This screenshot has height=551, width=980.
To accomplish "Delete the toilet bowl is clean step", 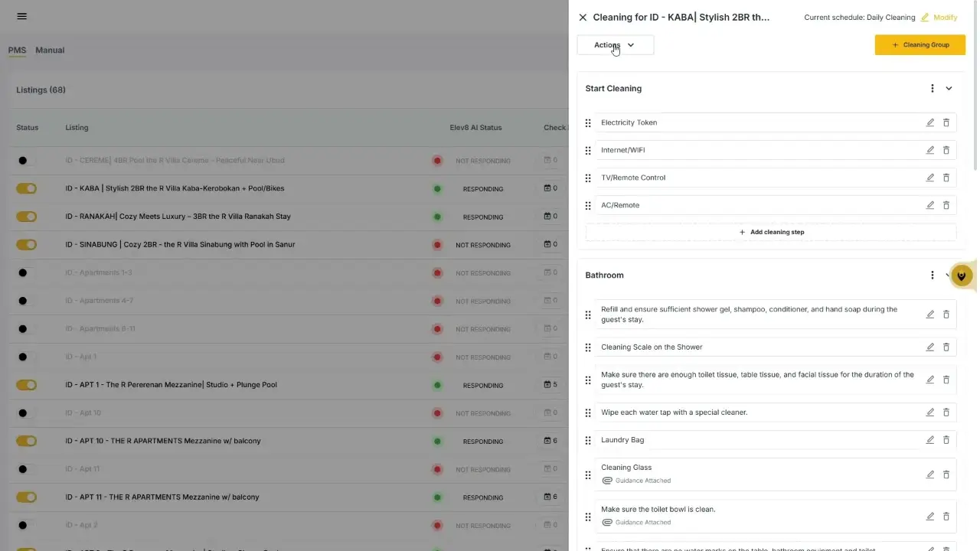I will click(946, 517).
